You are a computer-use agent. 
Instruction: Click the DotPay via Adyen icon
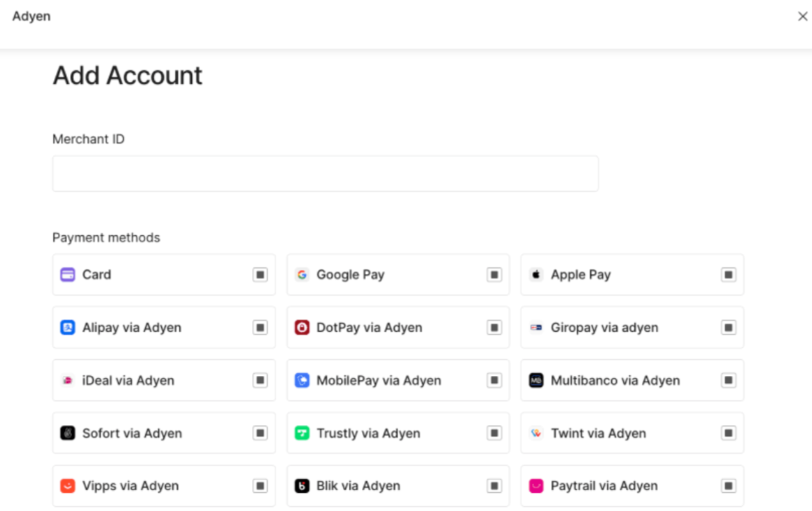[x=302, y=328]
